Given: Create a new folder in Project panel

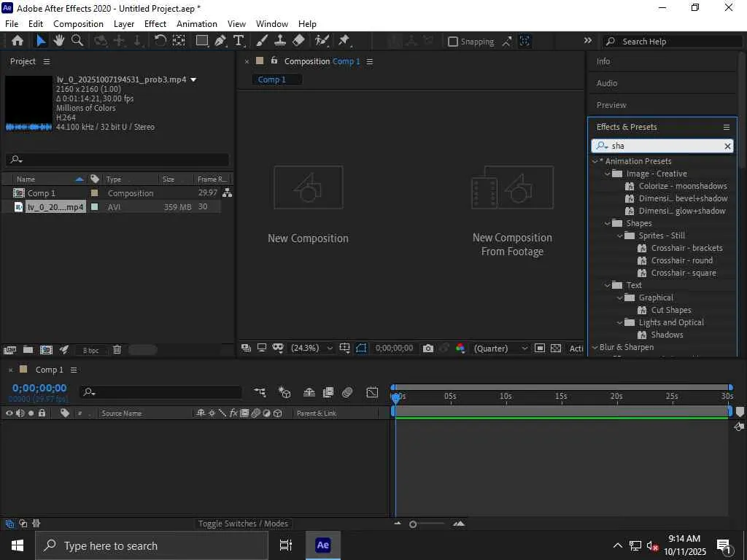Looking at the screenshot, I should [28, 350].
